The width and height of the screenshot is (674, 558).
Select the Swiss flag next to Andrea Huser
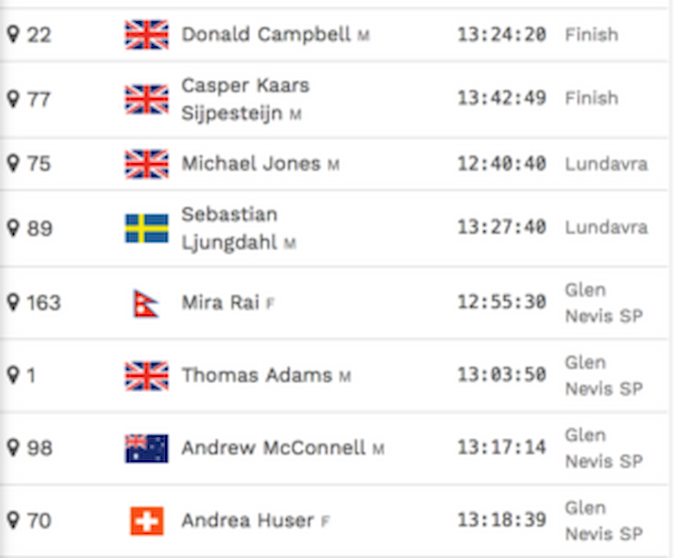(x=147, y=521)
